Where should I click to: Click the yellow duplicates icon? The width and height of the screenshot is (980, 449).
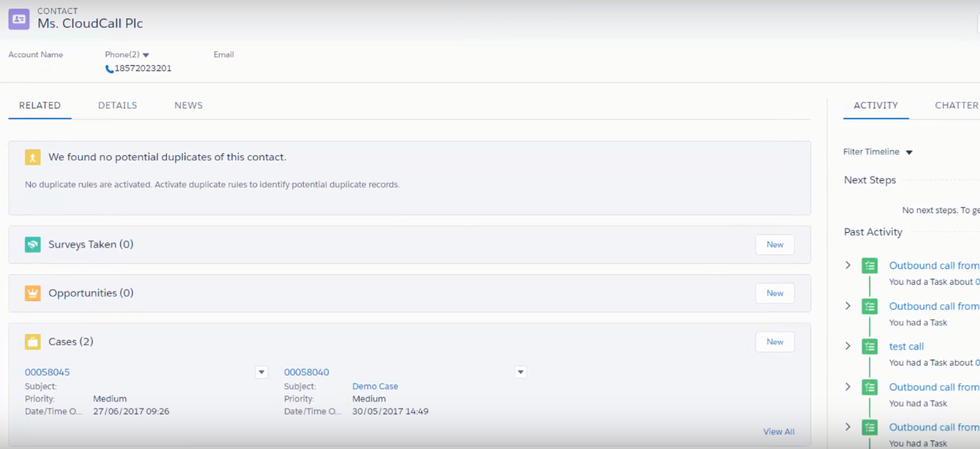coord(32,157)
